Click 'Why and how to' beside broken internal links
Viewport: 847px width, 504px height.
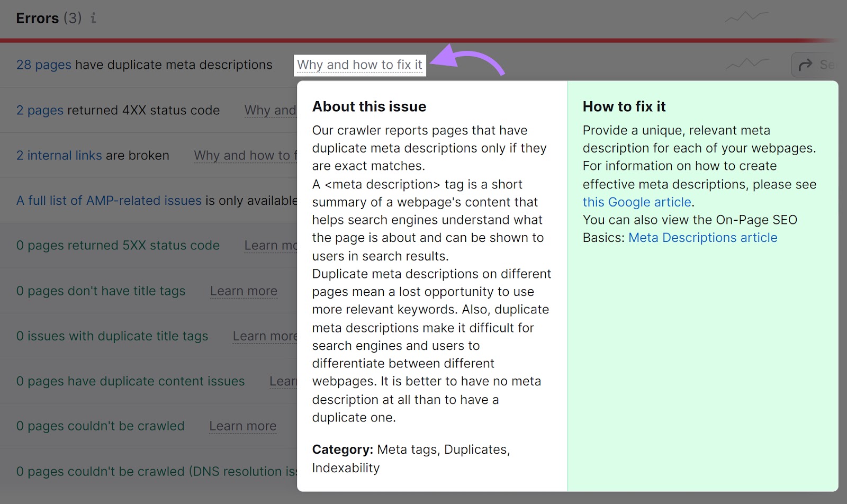coord(245,156)
